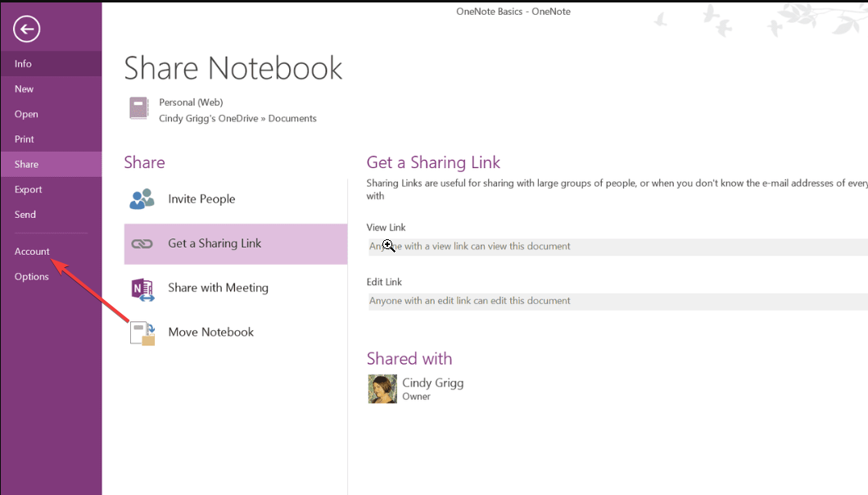Viewport: 868px width, 495px height.
Task: Click the View Link label
Action: coord(386,227)
